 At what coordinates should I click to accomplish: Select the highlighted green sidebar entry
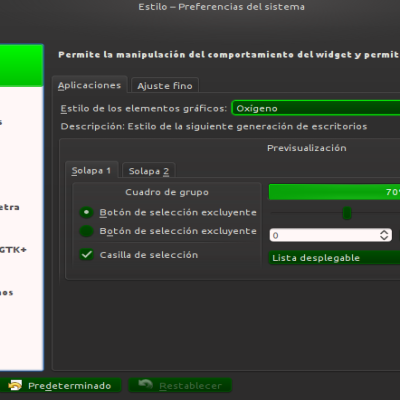pos(21,65)
